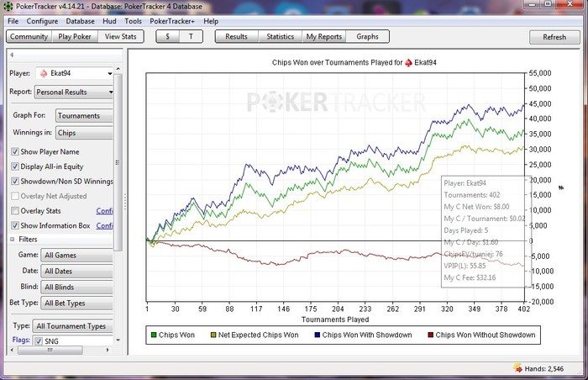Select cash games $ button
Screen dimensions: 588x380
pyautogui.click(x=167, y=36)
